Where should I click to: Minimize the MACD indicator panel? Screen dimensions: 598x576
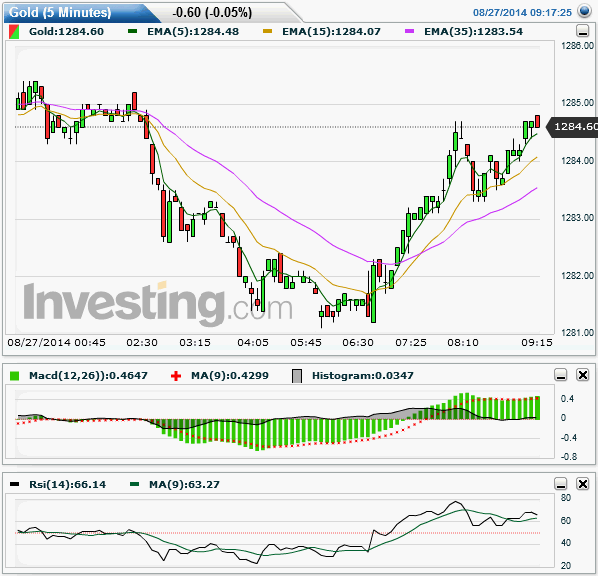click(561, 375)
